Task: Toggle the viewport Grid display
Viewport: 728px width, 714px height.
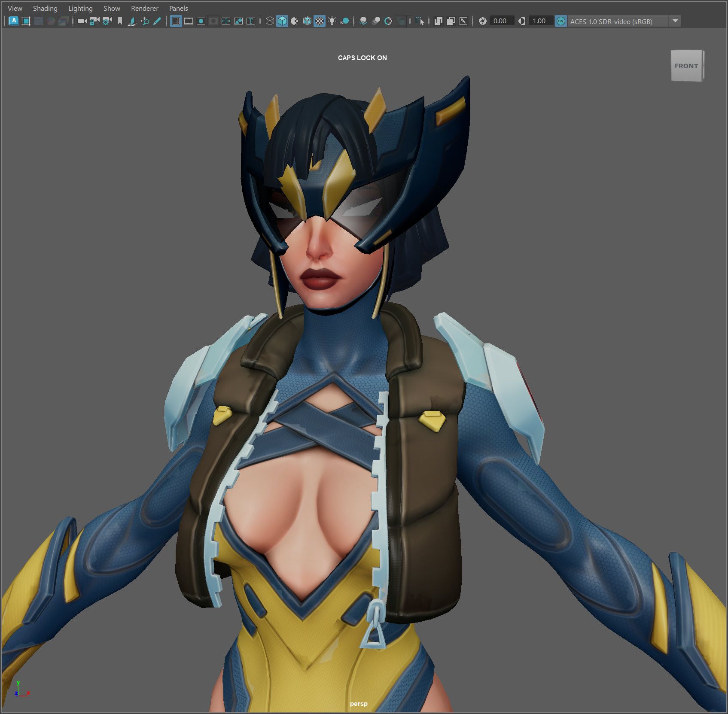Action: 176,21
